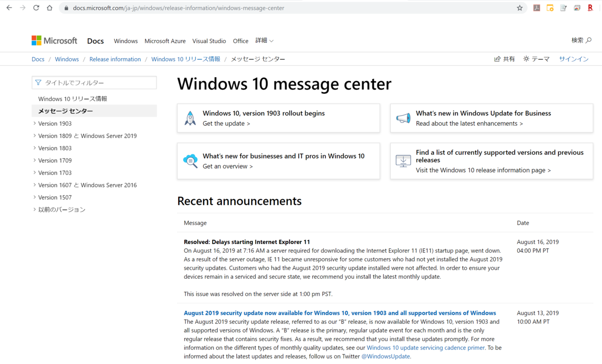Image resolution: width=602 pixels, height=364 pixels.
Task: Open Microsoft Azure nav item
Action: (x=165, y=41)
